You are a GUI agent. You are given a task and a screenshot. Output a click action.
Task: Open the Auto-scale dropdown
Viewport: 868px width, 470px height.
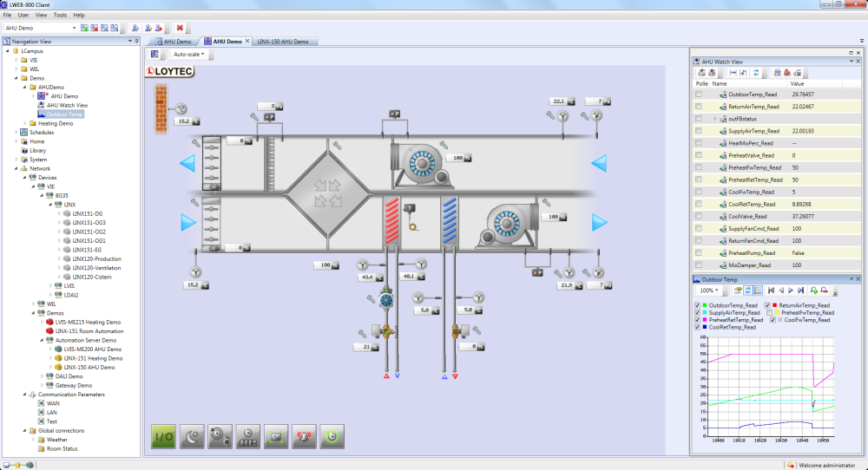(x=194, y=54)
